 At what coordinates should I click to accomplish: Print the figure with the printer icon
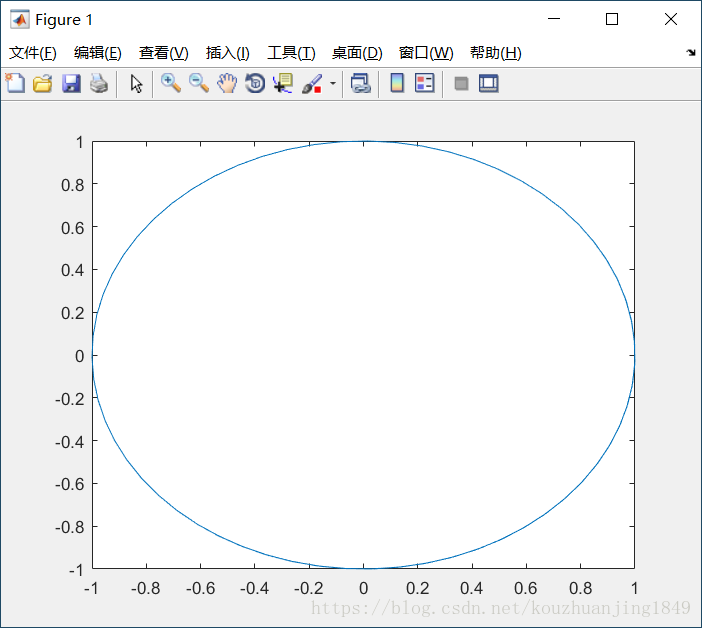pos(99,83)
